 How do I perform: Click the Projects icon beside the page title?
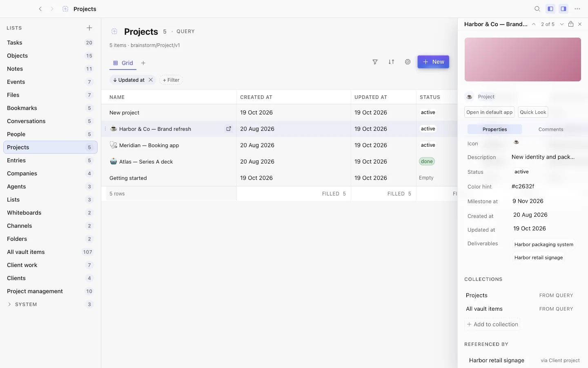(x=114, y=31)
